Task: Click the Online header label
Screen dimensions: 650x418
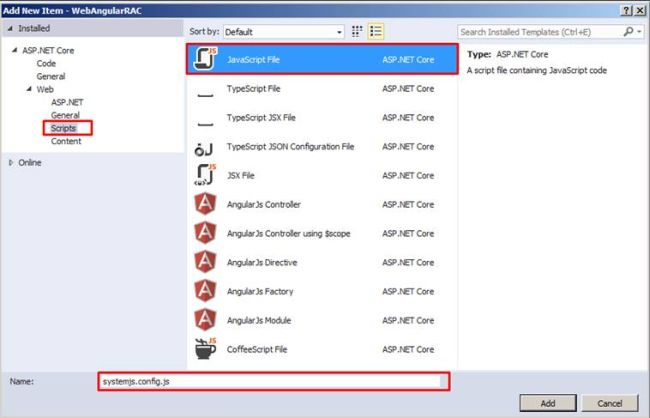Action: coord(30,163)
